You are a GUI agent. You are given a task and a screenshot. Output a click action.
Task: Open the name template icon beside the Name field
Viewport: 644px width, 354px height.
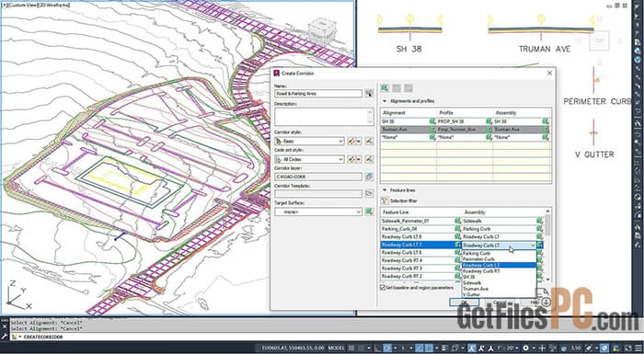(x=369, y=93)
